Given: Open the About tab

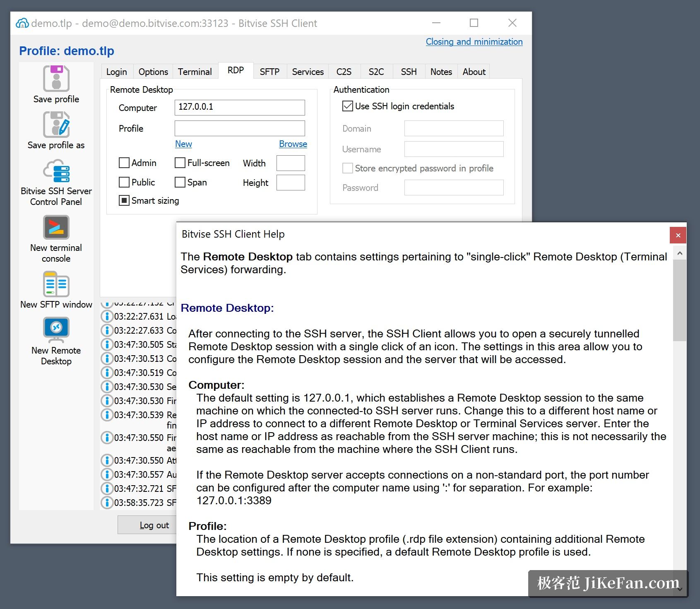Looking at the screenshot, I should coord(474,72).
